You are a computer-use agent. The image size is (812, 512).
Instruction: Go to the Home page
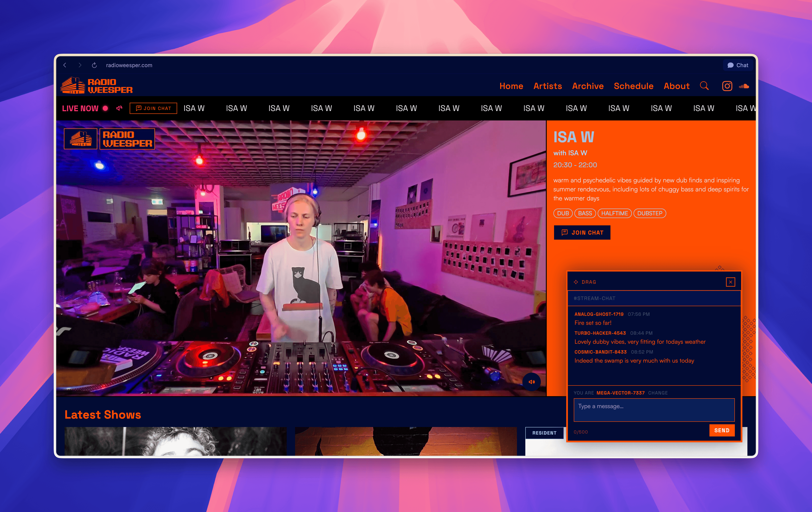click(x=511, y=86)
